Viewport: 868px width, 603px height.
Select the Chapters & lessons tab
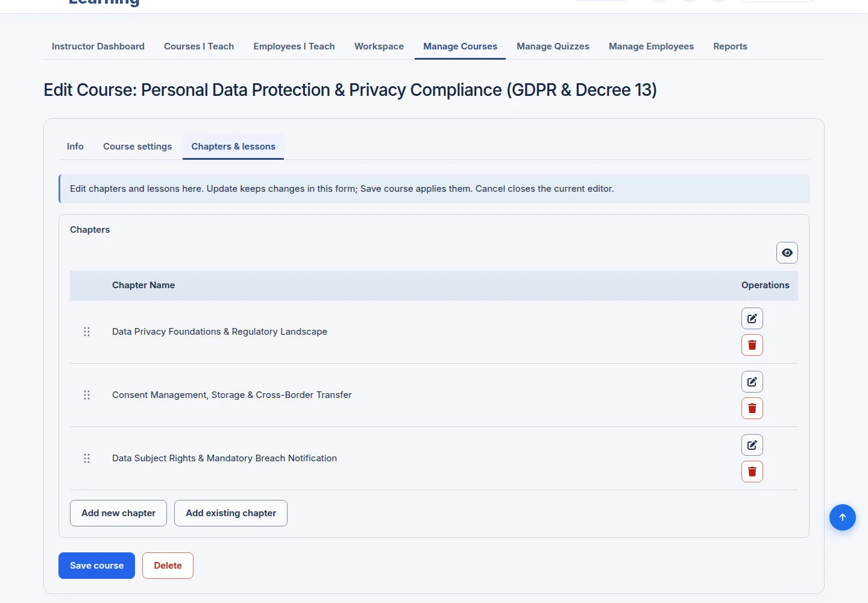tap(233, 147)
